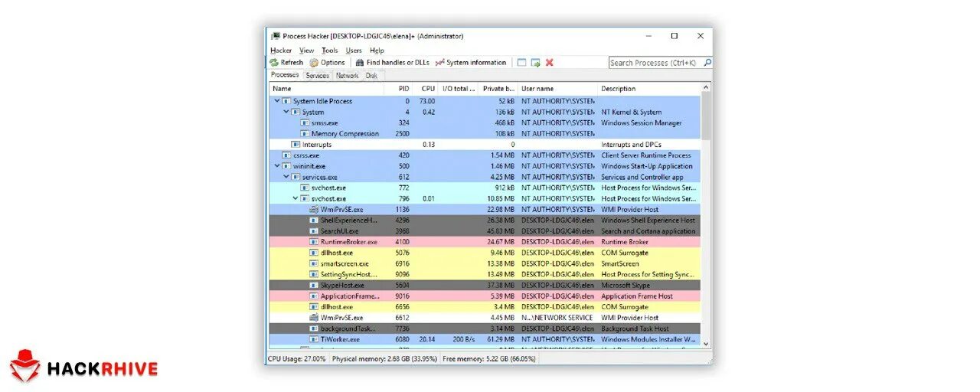
Task: Sort by the CPU column header
Action: [426, 89]
